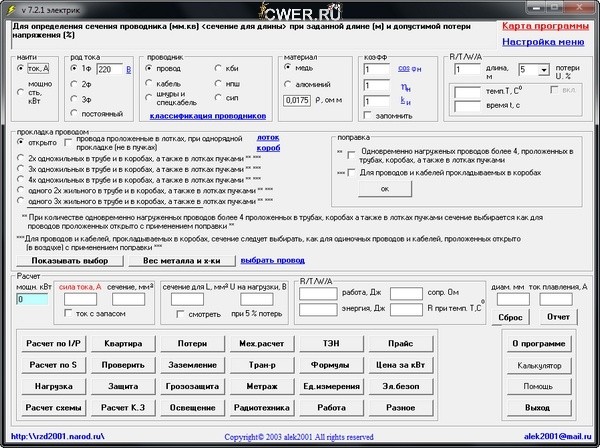
Task: Click the voltage input field showing 220
Action: tap(109, 68)
